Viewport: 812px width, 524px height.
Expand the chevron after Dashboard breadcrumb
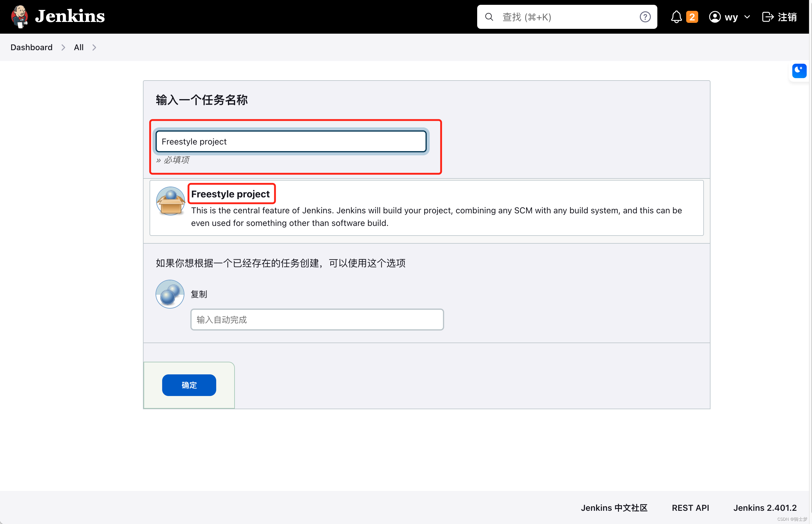[63, 47]
